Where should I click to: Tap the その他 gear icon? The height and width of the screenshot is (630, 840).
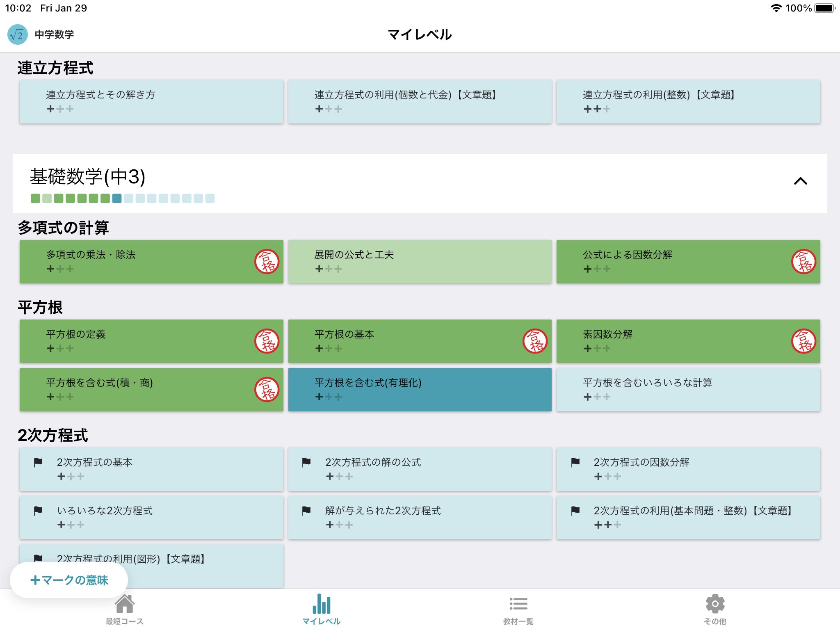(715, 604)
